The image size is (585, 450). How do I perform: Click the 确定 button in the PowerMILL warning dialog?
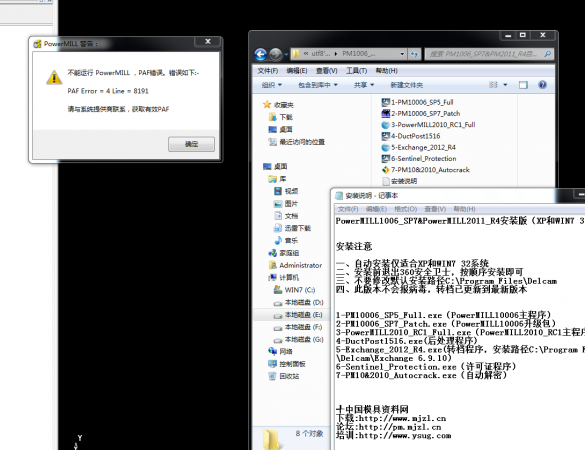coord(191,144)
